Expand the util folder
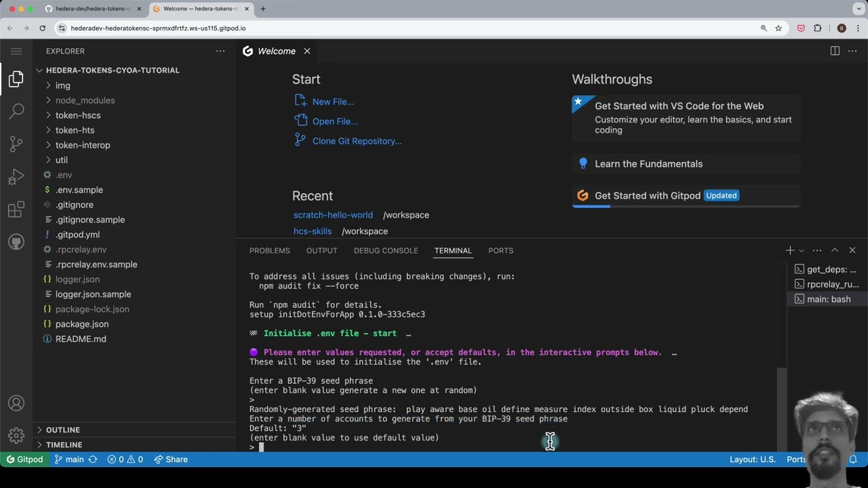 [61, 160]
